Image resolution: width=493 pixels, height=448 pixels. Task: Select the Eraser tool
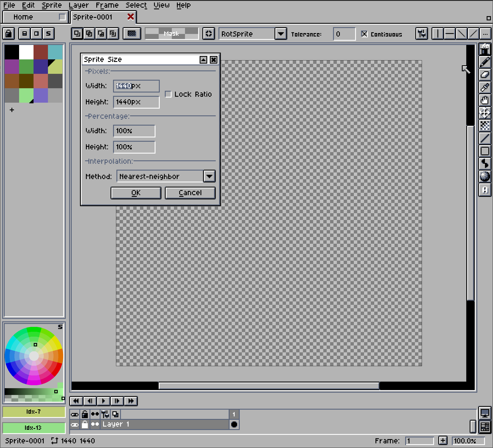[485, 75]
